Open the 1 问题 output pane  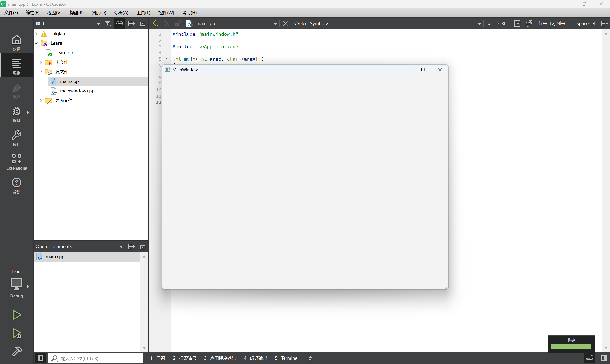point(158,358)
